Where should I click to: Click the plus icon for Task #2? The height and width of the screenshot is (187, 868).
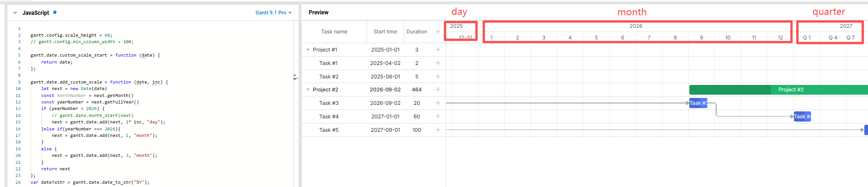coord(437,77)
